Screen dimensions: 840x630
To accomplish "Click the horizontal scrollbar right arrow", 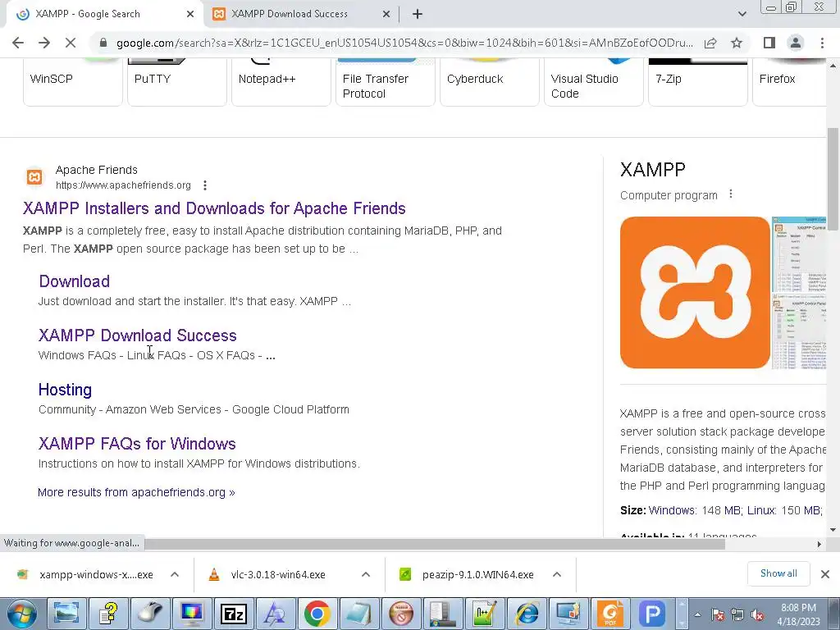I will click(819, 545).
